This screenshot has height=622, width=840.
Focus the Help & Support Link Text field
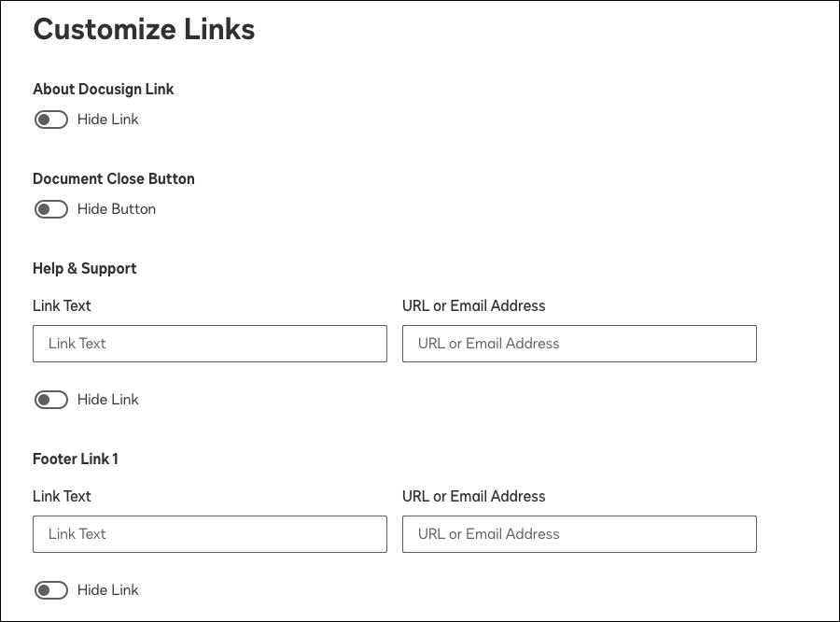click(210, 344)
